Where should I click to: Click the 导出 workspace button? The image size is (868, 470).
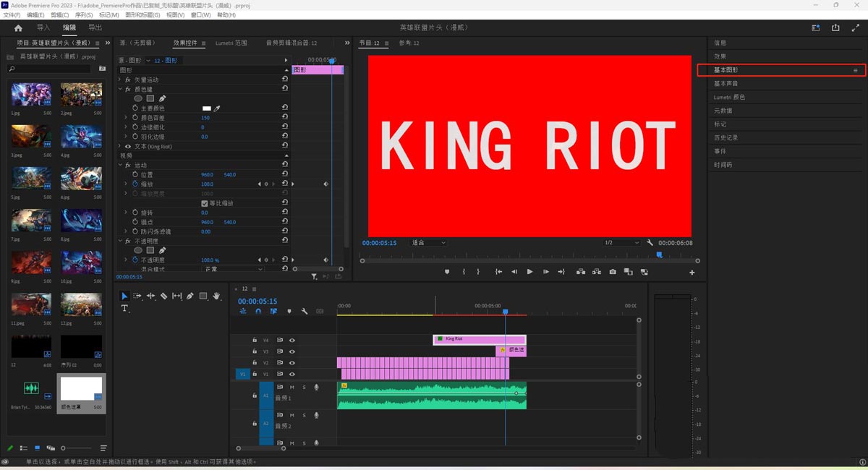tap(95, 27)
